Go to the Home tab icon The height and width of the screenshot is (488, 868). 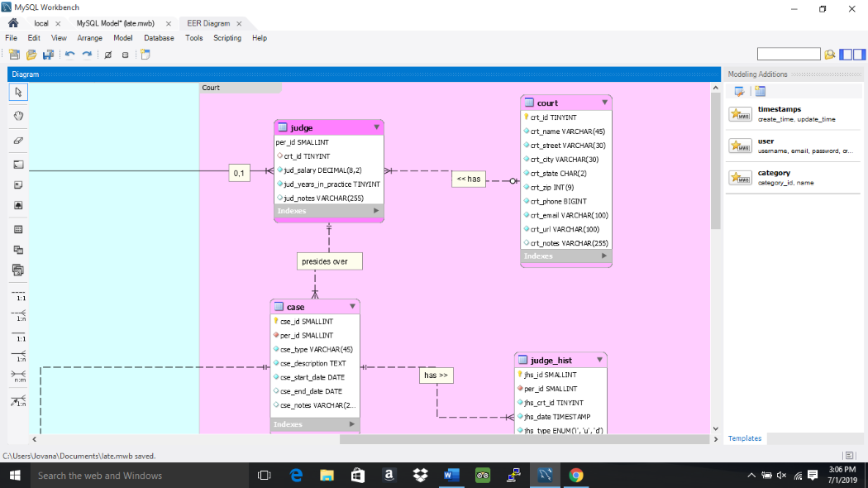coord(12,23)
